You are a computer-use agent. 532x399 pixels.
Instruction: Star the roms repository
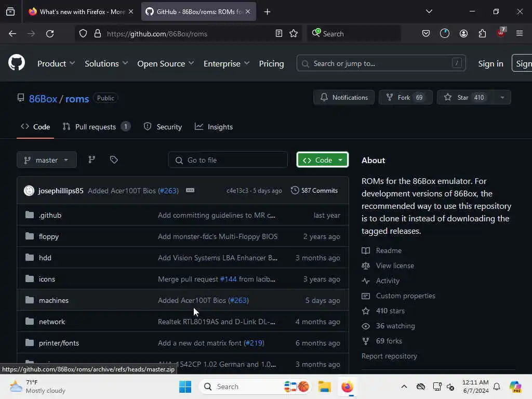coord(465,97)
